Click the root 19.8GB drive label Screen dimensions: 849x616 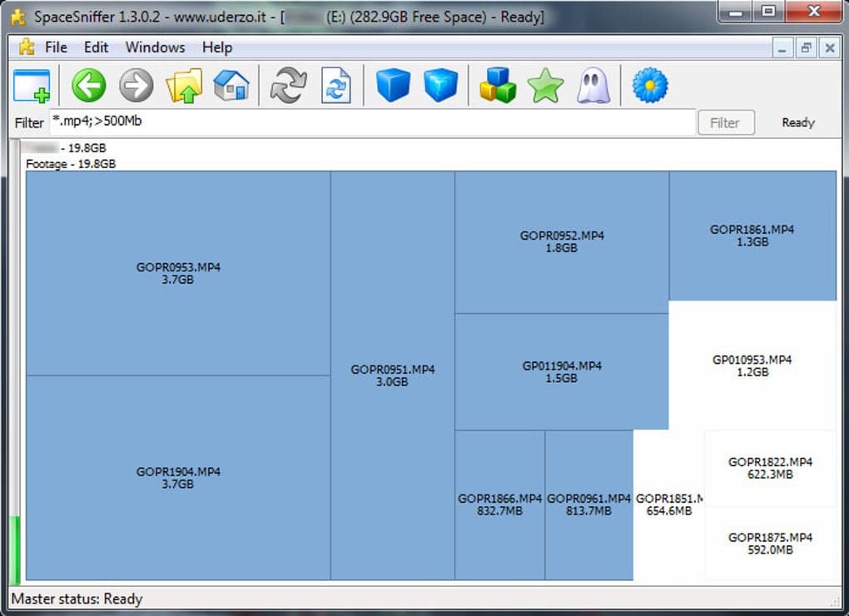(x=65, y=148)
